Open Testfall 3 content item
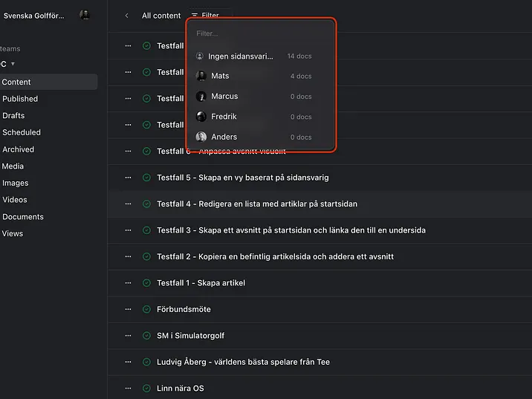 click(291, 230)
